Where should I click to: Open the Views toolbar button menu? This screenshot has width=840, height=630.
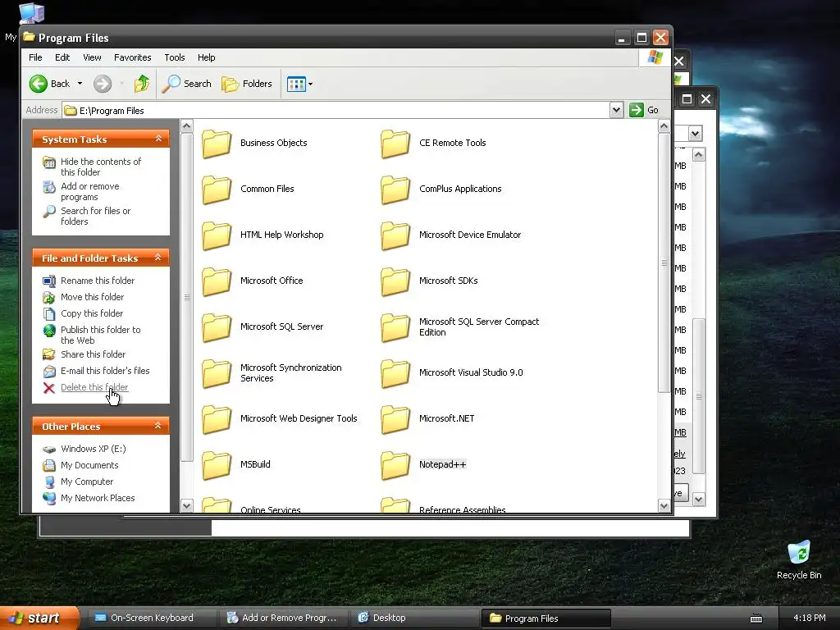pyautogui.click(x=299, y=84)
